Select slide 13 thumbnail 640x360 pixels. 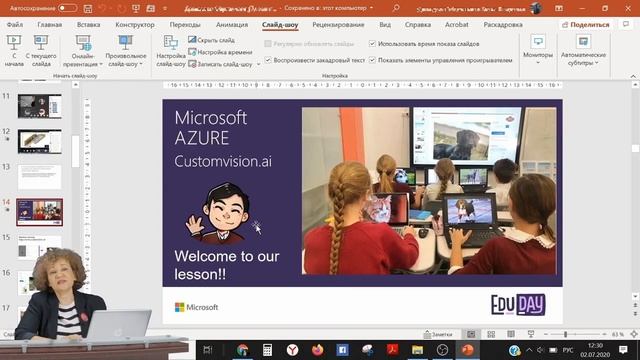pyautogui.click(x=40, y=177)
